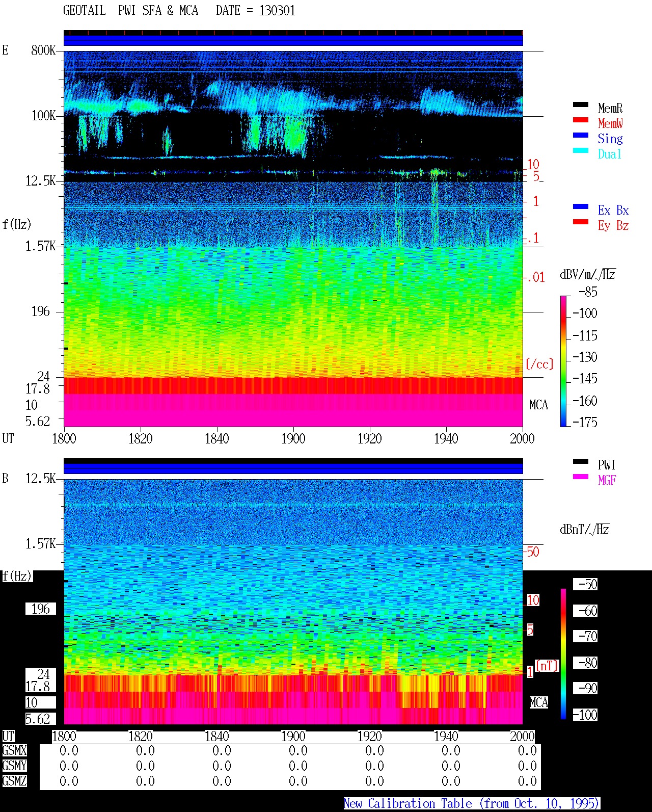Click the 'GSMX' row header
652x812 pixels.
[x=14, y=750]
